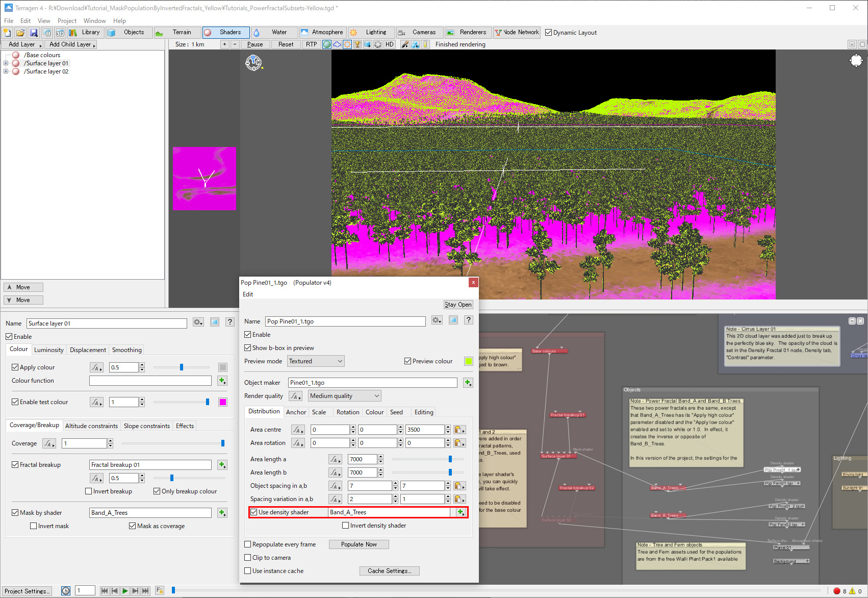The width and height of the screenshot is (868, 598).
Task: Enable the Invert density shader checkbox
Action: (346, 526)
